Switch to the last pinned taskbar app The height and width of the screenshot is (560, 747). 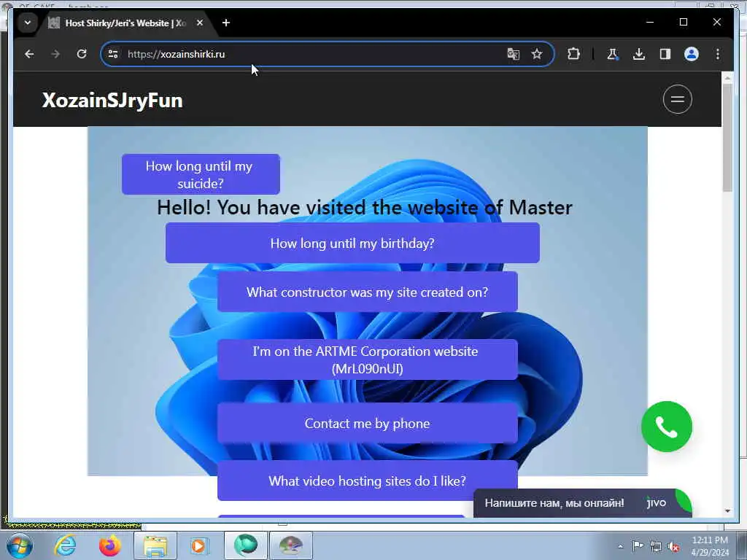pos(291,545)
